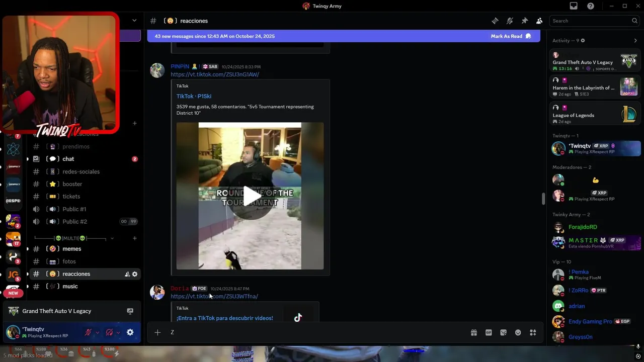The height and width of the screenshot is (362, 644).
Task: Join Public #1 voice channel
Action: [84, 209]
